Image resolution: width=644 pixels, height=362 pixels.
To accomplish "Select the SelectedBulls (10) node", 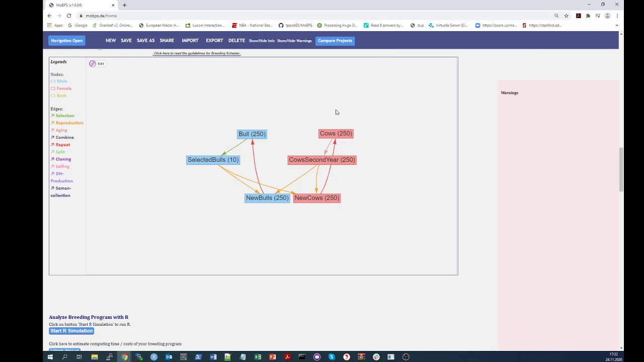I will 213,160.
